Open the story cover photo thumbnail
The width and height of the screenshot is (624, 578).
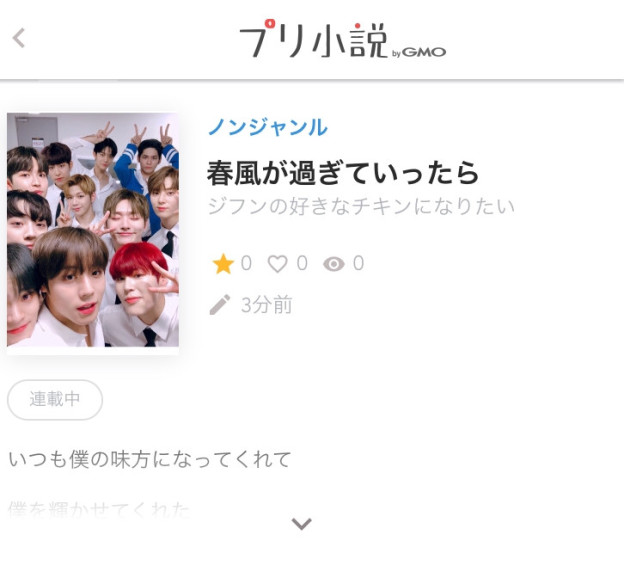[93, 230]
